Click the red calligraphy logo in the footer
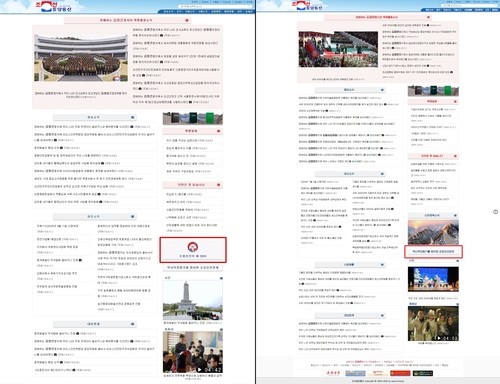 click(x=333, y=373)
